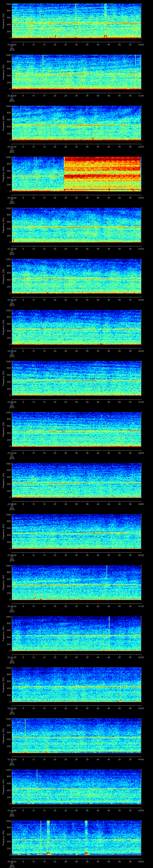Select the spectrogram panel starting at 23:30:00
The width and height of the screenshot is (153, 868).
pyautogui.click(x=76, y=72)
